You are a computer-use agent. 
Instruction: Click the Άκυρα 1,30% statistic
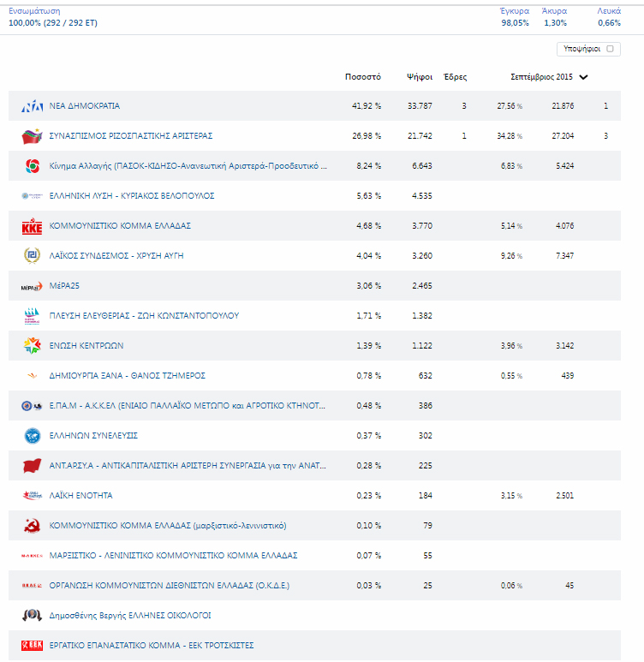(555, 17)
